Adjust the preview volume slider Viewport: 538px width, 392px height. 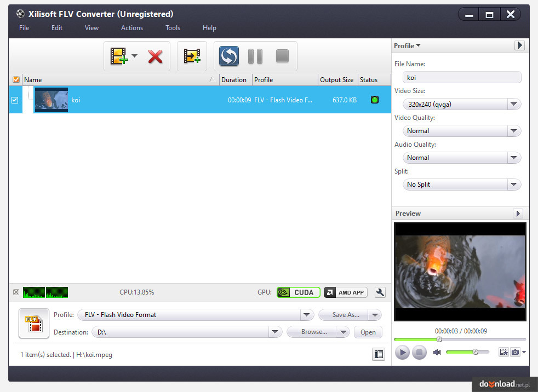(467, 352)
